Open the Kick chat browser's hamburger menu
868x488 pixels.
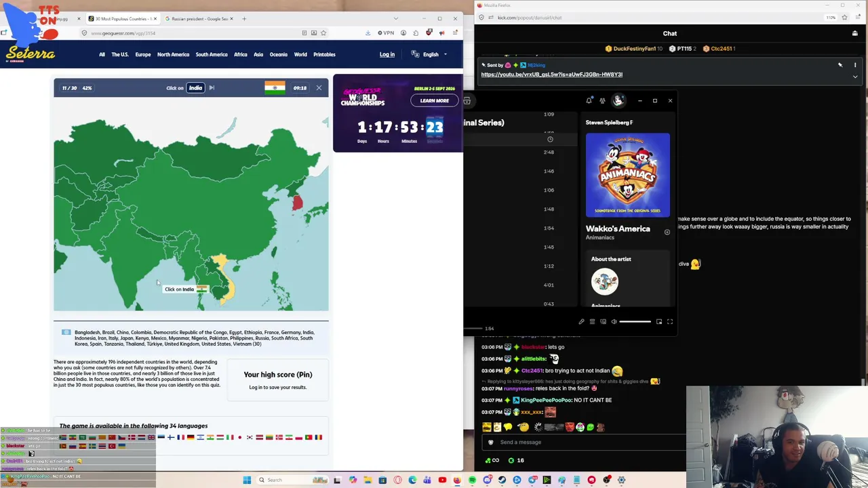[859, 18]
